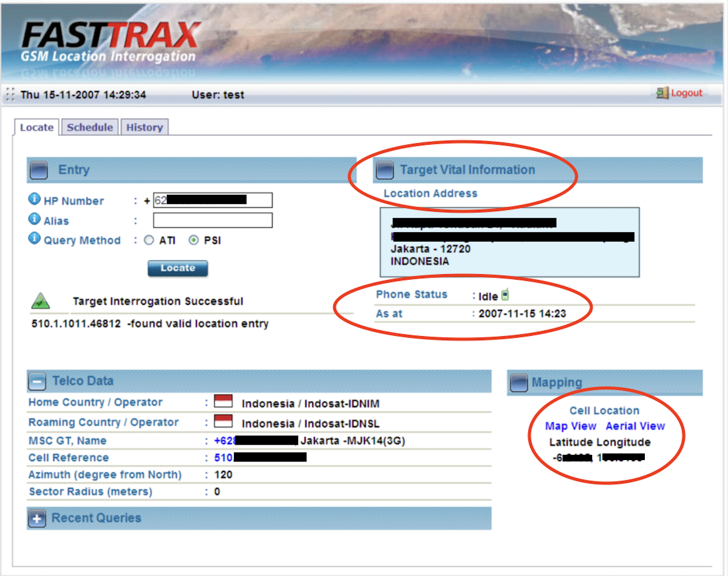Click the 'Latitude Longitude' label

click(600, 442)
